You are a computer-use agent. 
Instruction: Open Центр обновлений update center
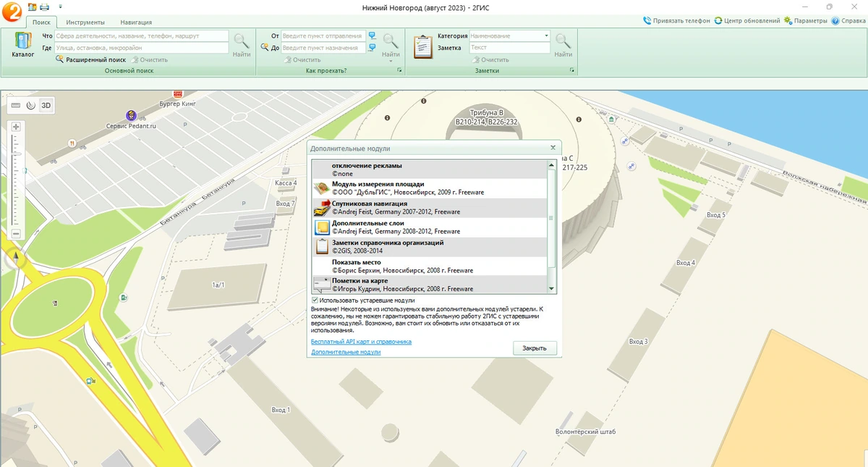[752, 21]
